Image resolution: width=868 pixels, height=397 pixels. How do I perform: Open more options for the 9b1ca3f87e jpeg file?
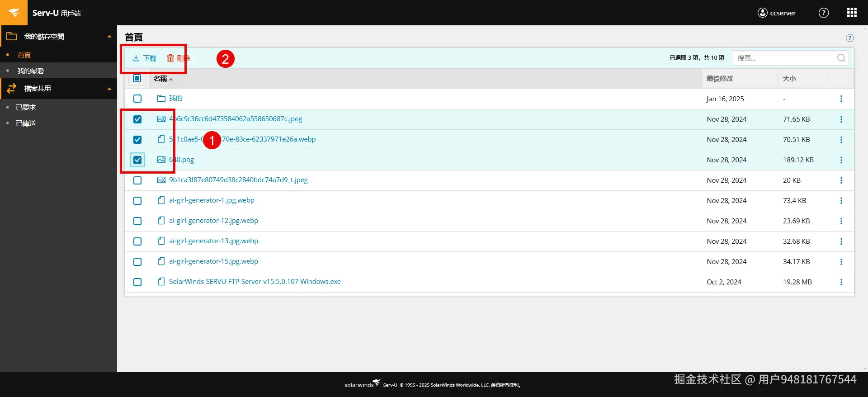[x=841, y=180]
